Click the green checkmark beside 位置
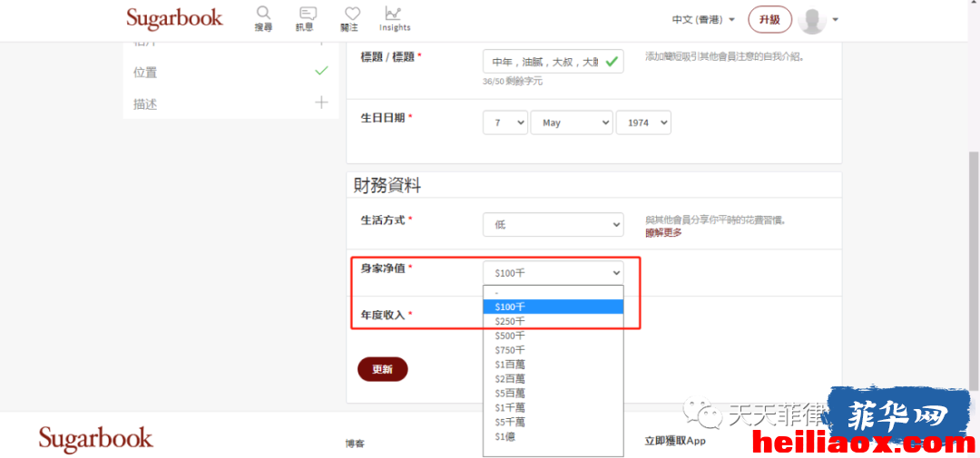Screen dimensions: 980x458 [321, 71]
